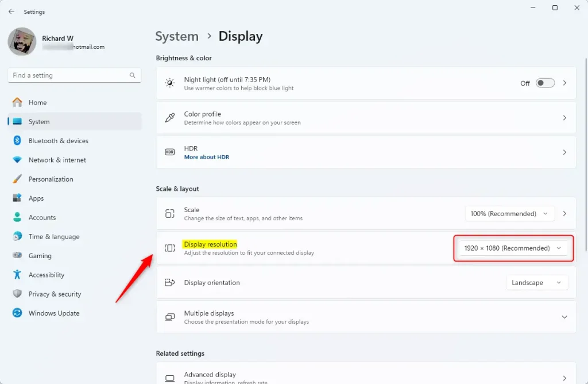Click the Personalization paintbrush icon

pos(17,179)
